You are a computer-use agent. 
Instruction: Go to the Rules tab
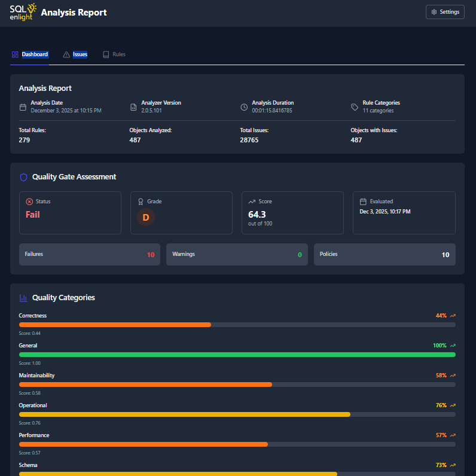click(x=114, y=54)
